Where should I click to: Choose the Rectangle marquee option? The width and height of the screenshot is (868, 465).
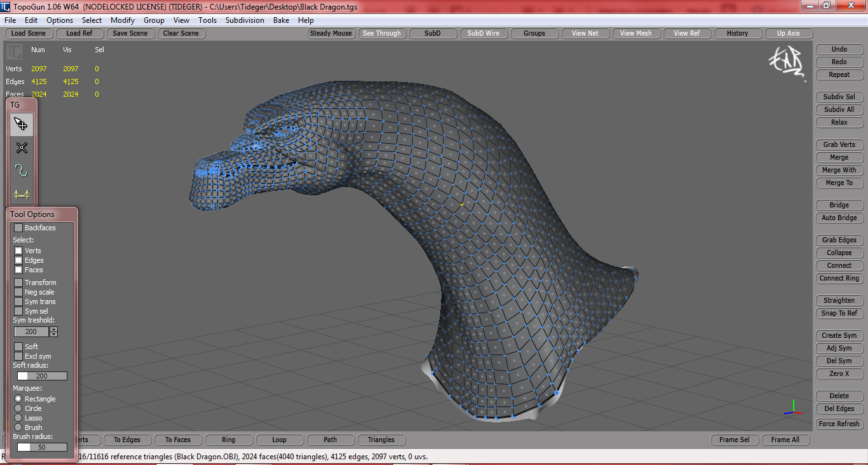[18, 399]
